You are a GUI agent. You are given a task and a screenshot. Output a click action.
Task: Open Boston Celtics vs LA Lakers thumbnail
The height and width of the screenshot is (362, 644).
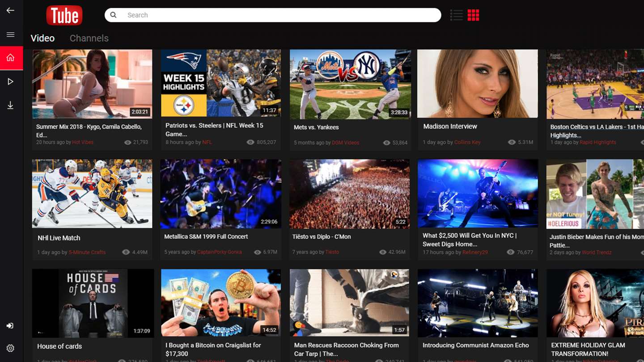595,84
